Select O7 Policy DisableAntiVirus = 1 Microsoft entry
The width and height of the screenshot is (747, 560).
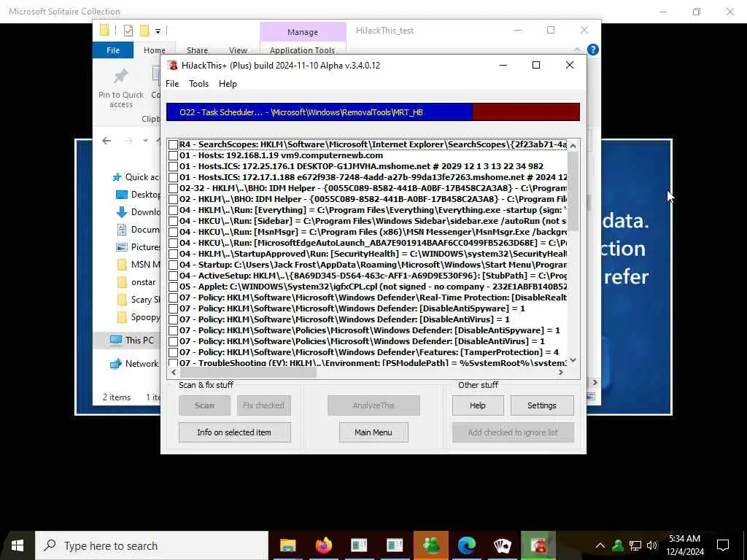[x=344, y=319]
